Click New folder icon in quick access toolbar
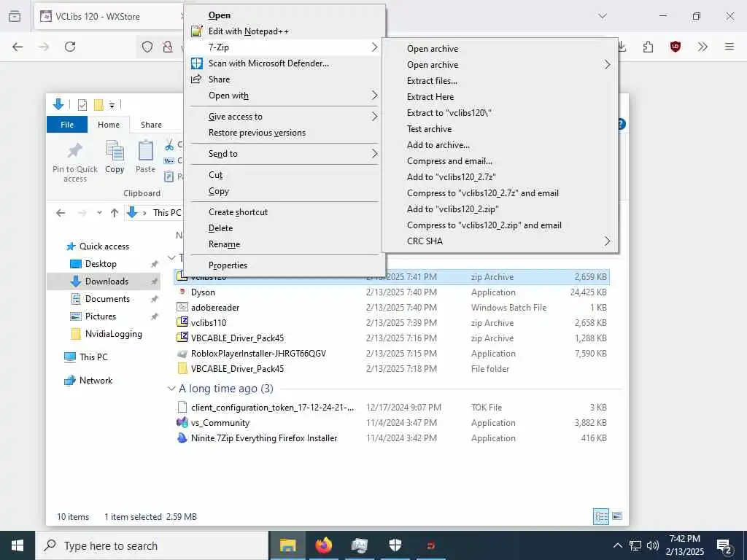 pyautogui.click(x=98, y=105)
